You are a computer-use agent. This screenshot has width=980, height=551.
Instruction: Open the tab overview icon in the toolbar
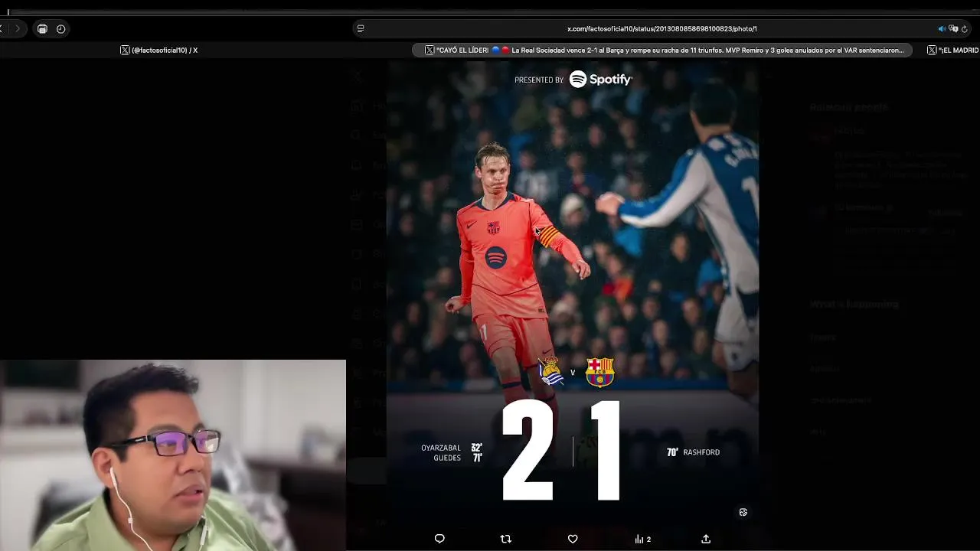click(42, 28)
